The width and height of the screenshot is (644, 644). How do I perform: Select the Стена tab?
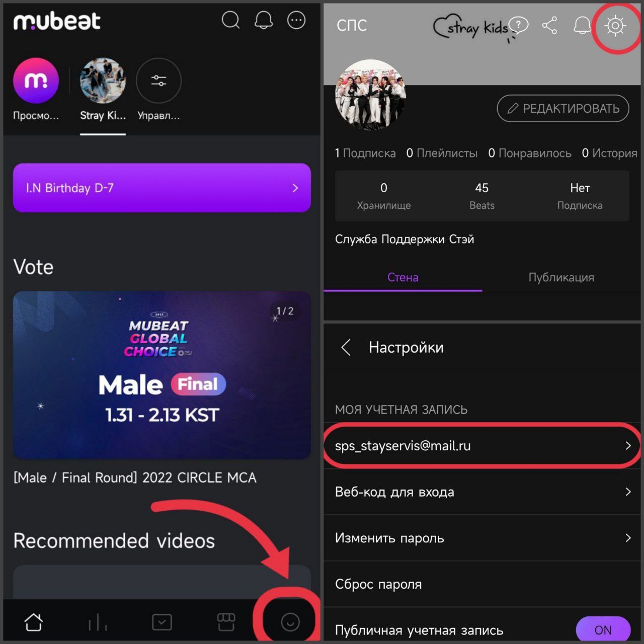[403, 277]
